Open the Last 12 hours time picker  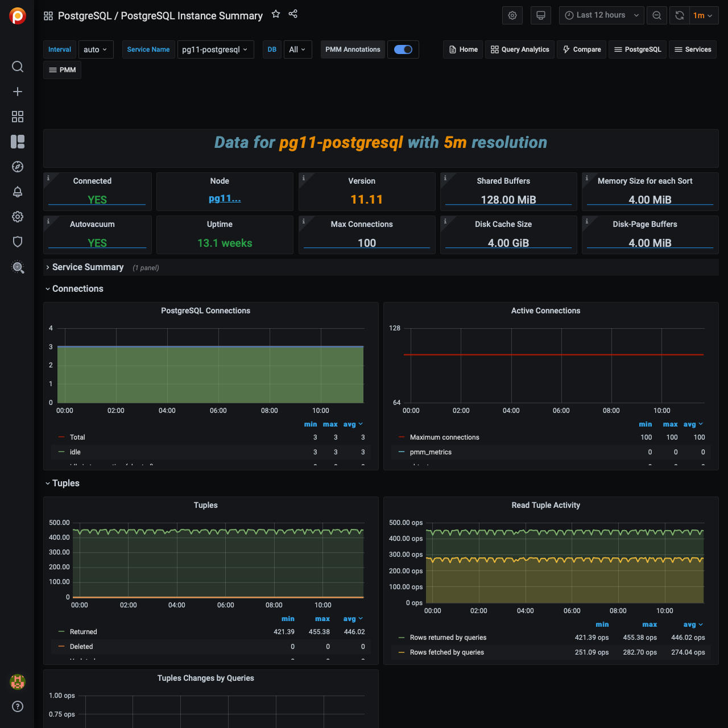pos(601,15)
